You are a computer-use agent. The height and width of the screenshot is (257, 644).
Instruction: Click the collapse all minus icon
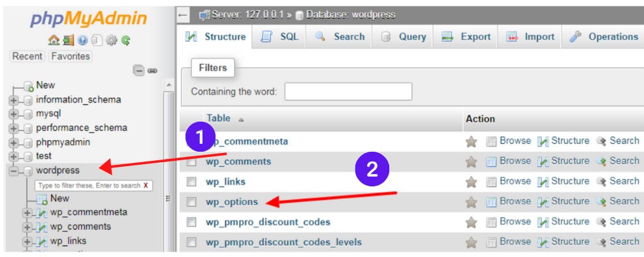(138, 71)
